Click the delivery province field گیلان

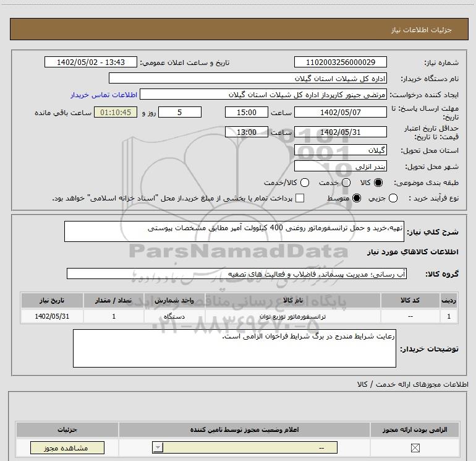point(340,150)
